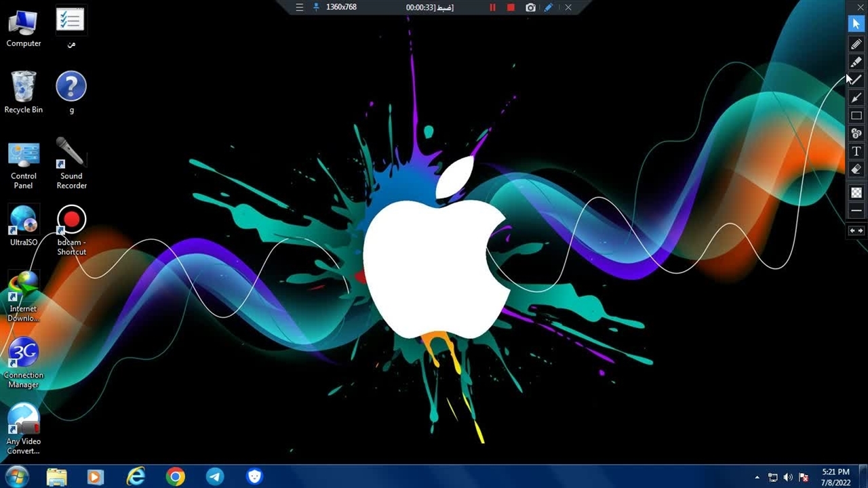868x488 pixels.
Task: Pick the arrow drawing tool
Action: tap(856, 98)
